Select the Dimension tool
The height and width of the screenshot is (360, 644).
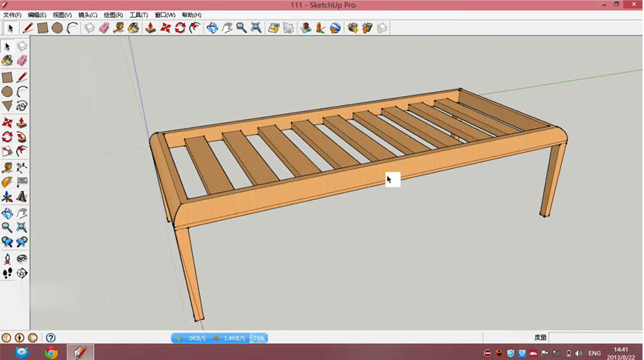tap(22, 167)
